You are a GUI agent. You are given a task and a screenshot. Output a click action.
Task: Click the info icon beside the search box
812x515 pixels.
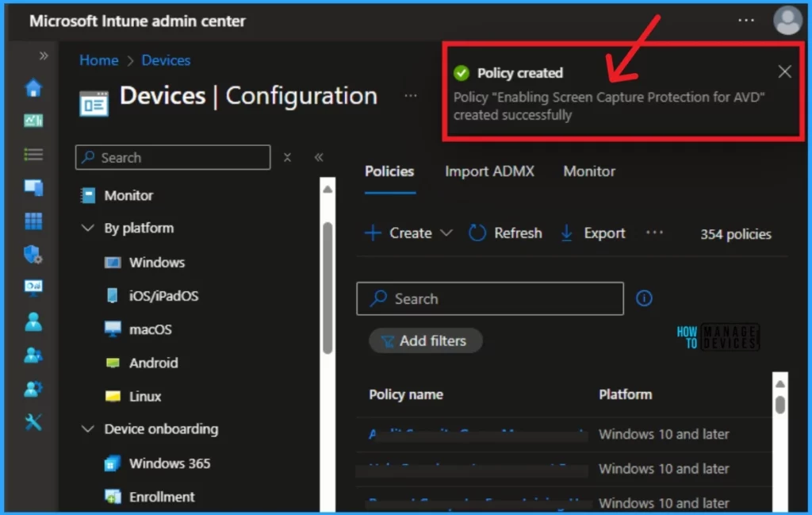pyautogui.click(x=644, y=298)
